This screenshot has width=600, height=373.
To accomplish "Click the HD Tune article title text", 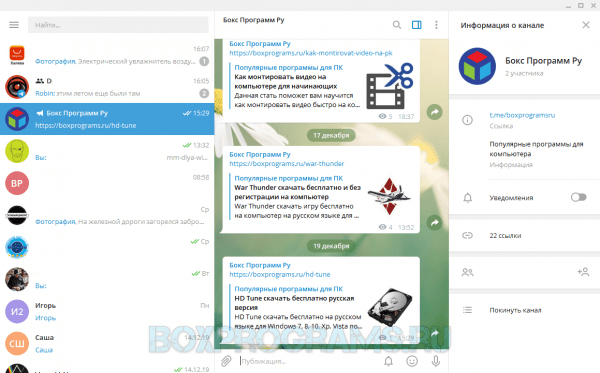I will tap(294, 303).
